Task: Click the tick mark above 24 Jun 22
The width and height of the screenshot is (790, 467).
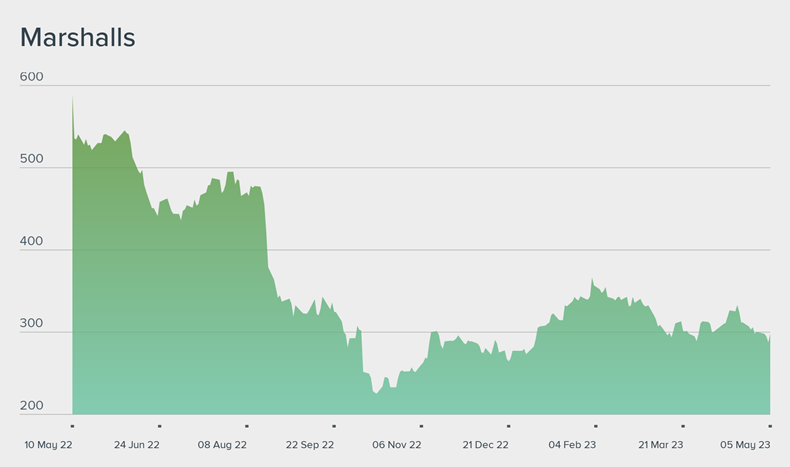Action: [160, 426]
